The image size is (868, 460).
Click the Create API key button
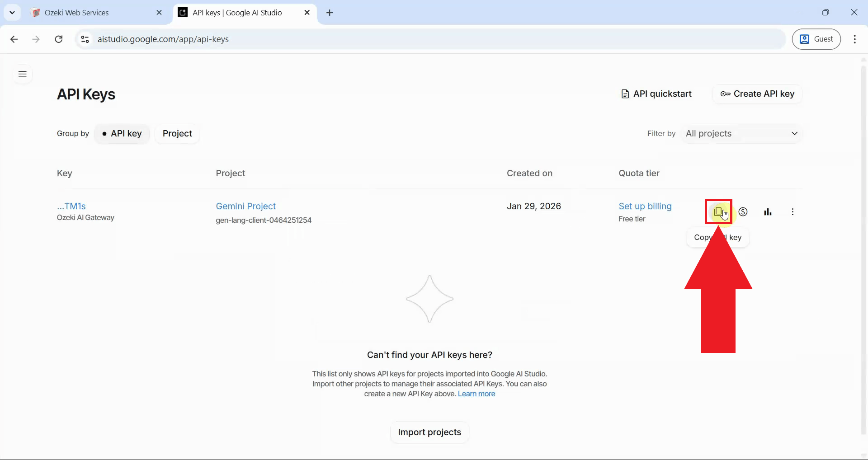[758, 94]
